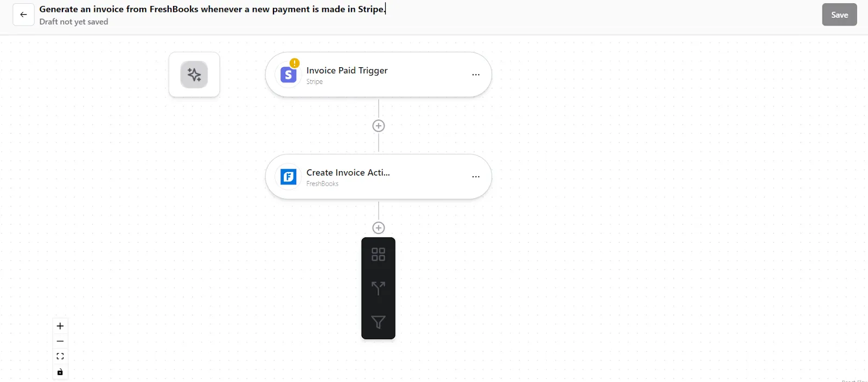
Task: Click the back arrow button
Action: click(x=23, y=15)
